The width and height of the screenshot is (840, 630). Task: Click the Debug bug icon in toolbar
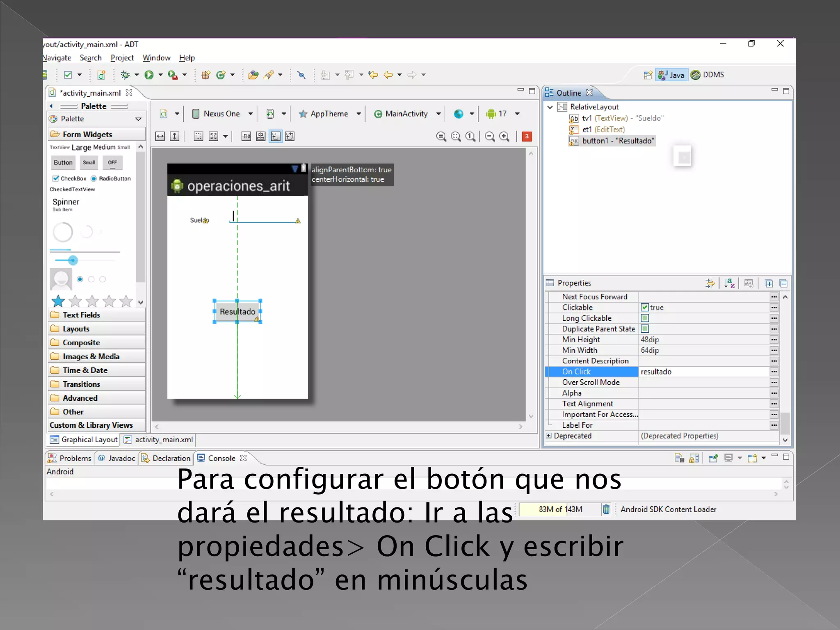click(125, 75)
